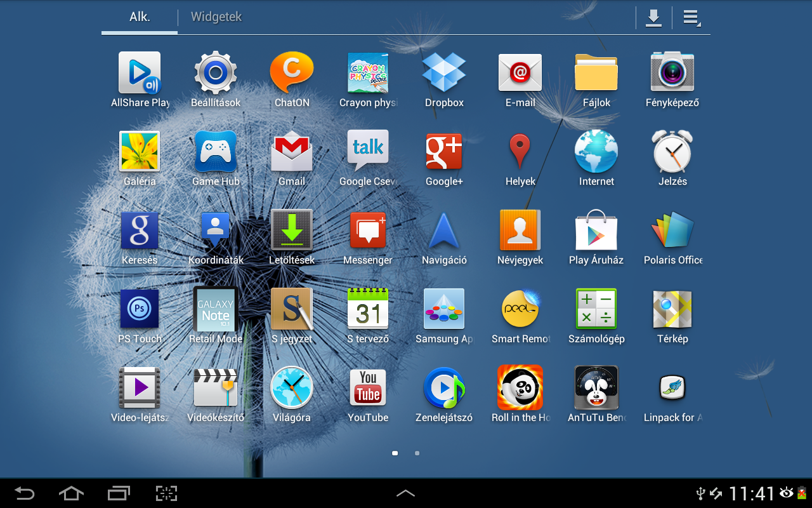
Task: Expand the mini apps tray arrow
Action: pos(405,493)
